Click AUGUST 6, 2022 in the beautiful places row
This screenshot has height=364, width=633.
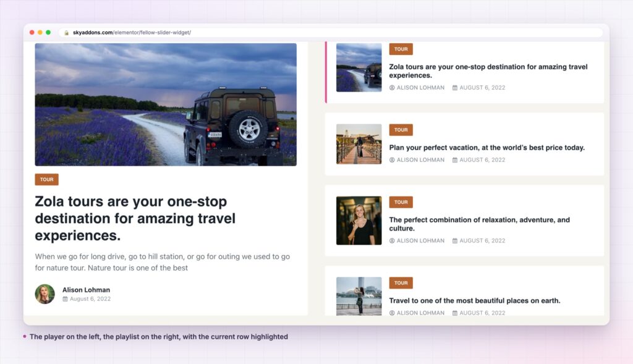coord(482,313)
